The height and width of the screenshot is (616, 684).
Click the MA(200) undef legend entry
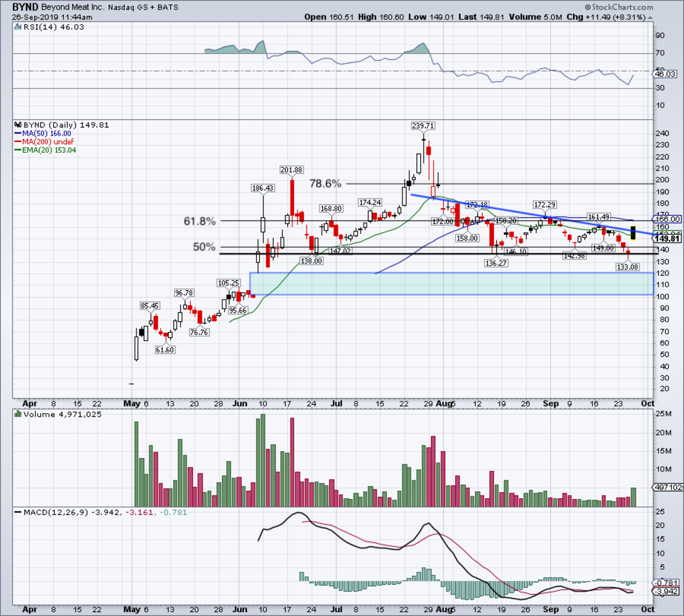pyautogui.click(x=44, y=141)
